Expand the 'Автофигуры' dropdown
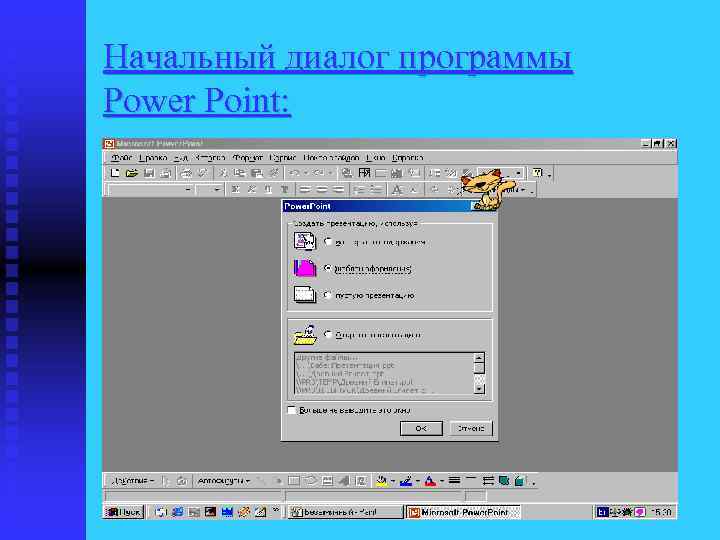The height and width of the screenshot is (540, 720). click(224, 481)
